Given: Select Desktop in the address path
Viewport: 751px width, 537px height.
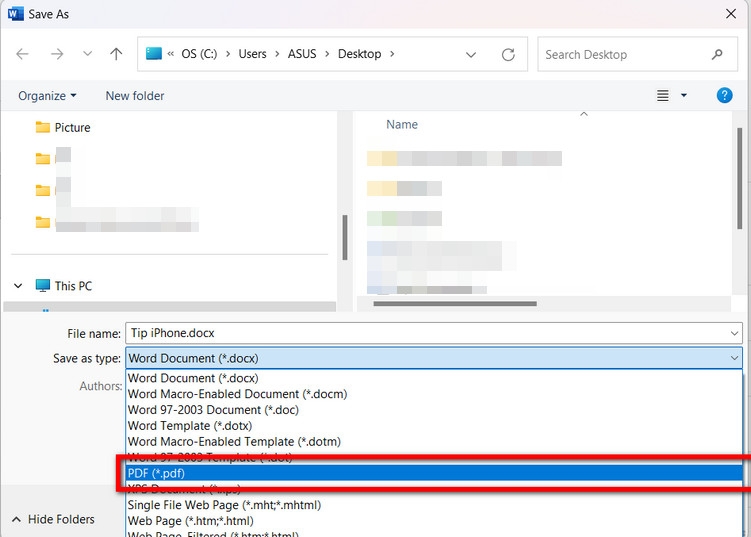Looking at the screenshot, I should (359, 54).
